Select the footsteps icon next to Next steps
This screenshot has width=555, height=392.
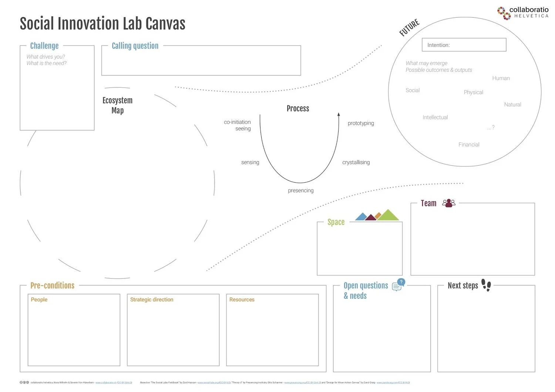click(x=487, y=286)
